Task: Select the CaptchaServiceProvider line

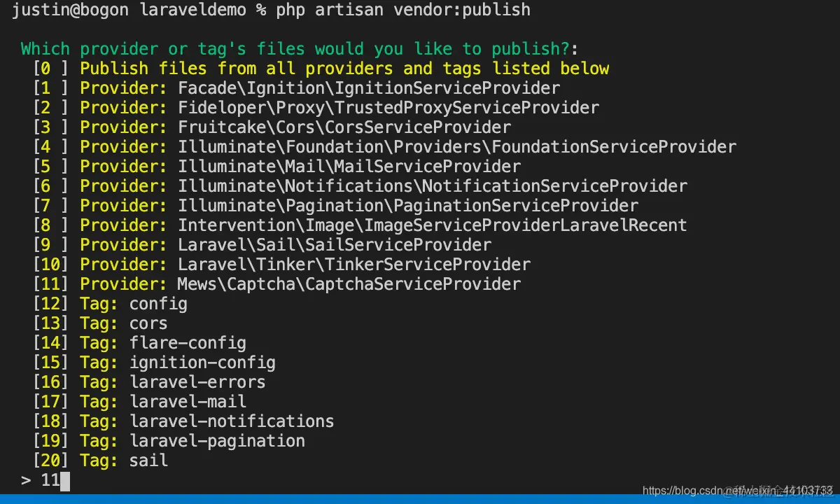Action: coord(276,284)
